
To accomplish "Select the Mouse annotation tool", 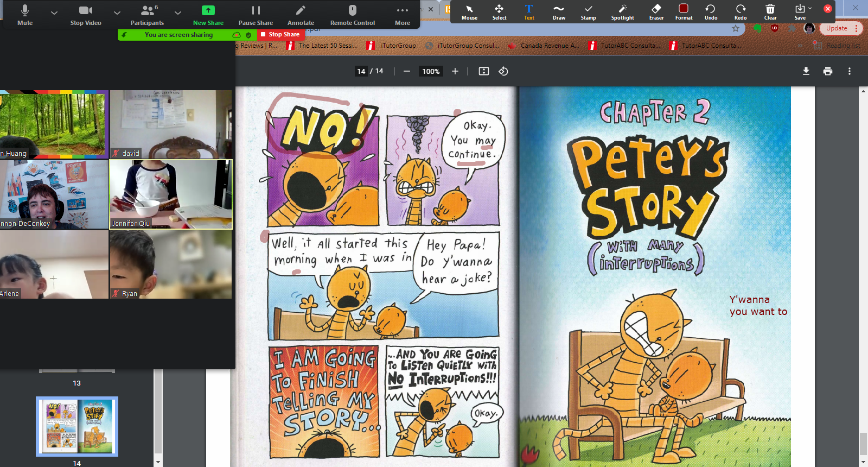I will point(470,12).
